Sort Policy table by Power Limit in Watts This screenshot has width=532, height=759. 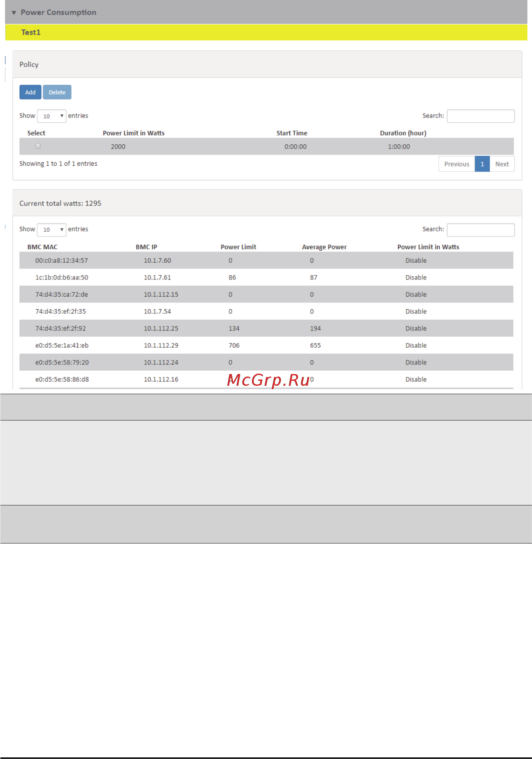tap(134, 133)
